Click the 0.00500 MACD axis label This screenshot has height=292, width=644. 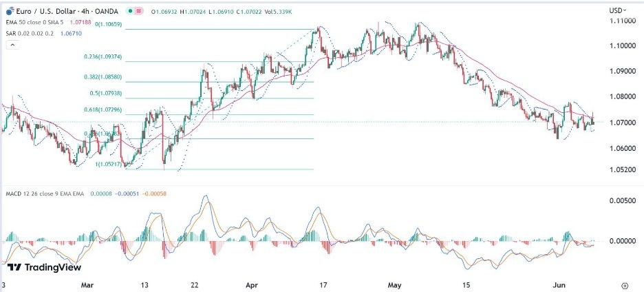(x=622, y=200)
